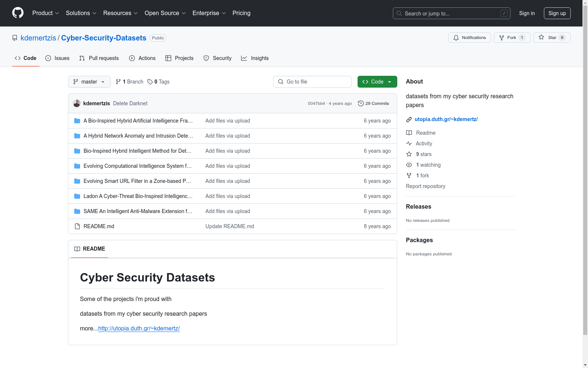588x368 pixels.
Task: Click the eye icon beside 1 watching
Action: pos(409,165)
